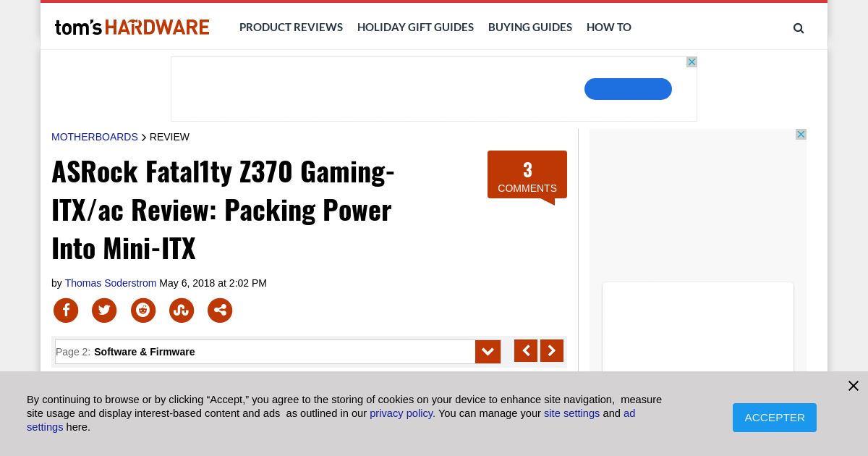Open the Holiday Gift Guides menu
Image resolution: width=868 pixels, height=456 pixels.
[415, 27]
